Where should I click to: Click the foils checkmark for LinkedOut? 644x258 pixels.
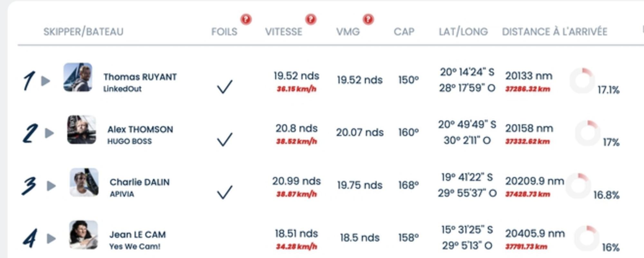pos(225,87)
